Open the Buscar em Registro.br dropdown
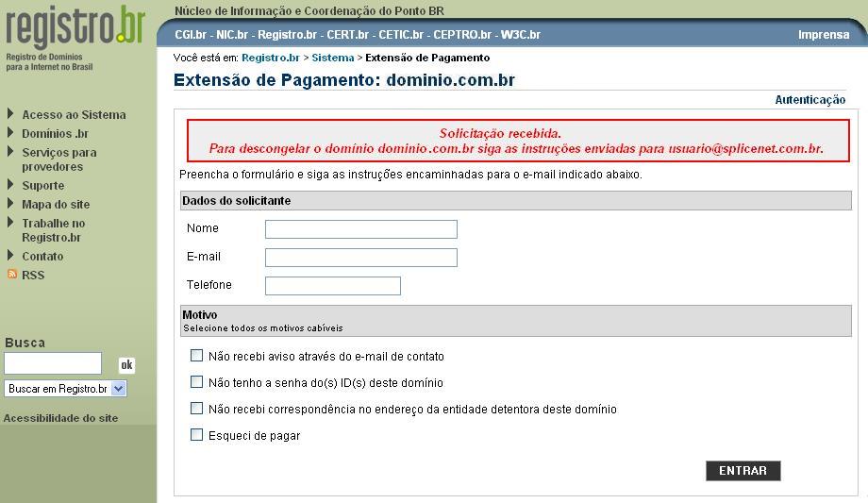The width and height of the screenshot is (868, 503). 65,388
